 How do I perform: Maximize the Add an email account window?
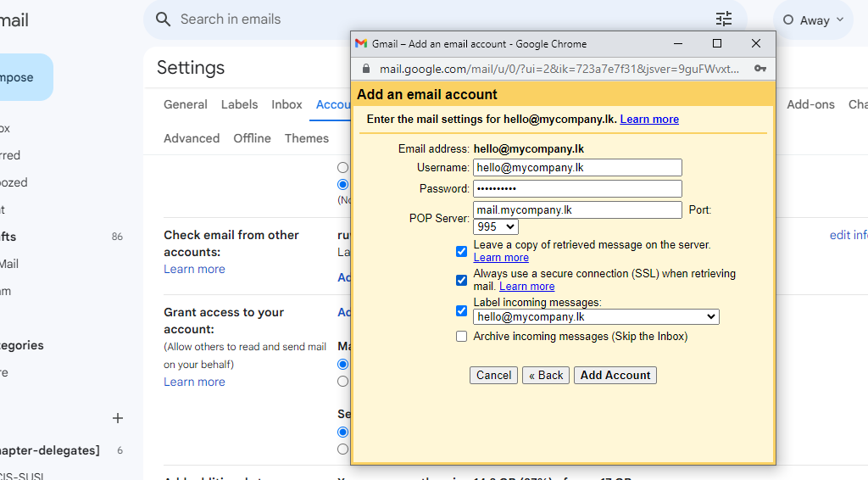[x=717, y=44]
